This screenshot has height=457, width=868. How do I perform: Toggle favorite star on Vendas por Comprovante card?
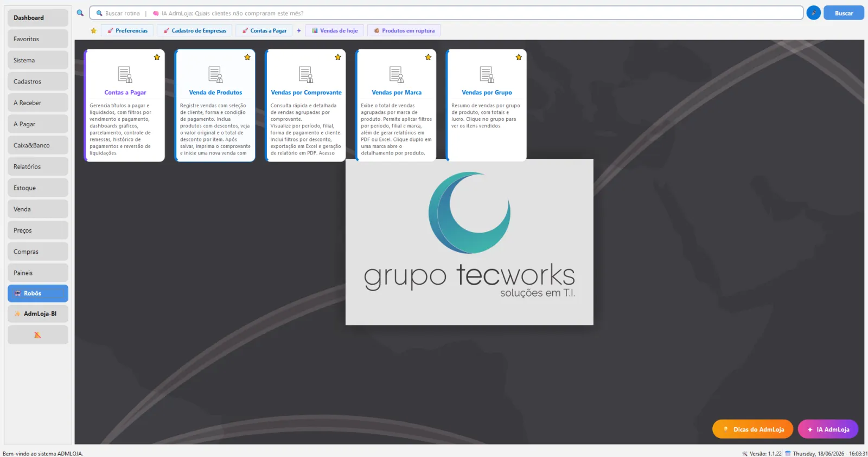(338, 57)
